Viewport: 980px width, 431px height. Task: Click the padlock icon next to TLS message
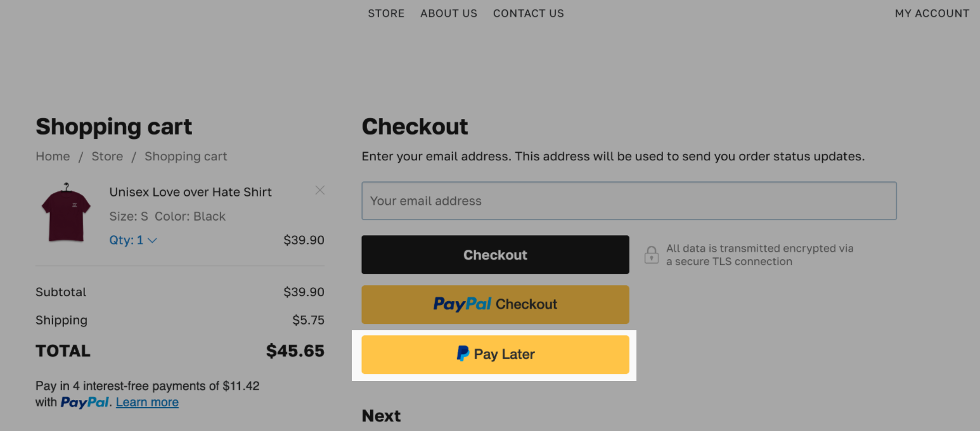[651, 254]
